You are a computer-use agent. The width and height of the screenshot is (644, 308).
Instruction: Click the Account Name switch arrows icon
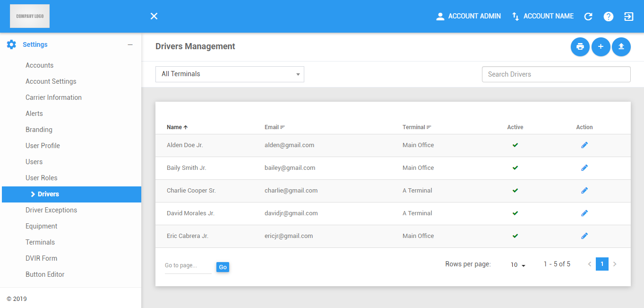pos(515,17)
